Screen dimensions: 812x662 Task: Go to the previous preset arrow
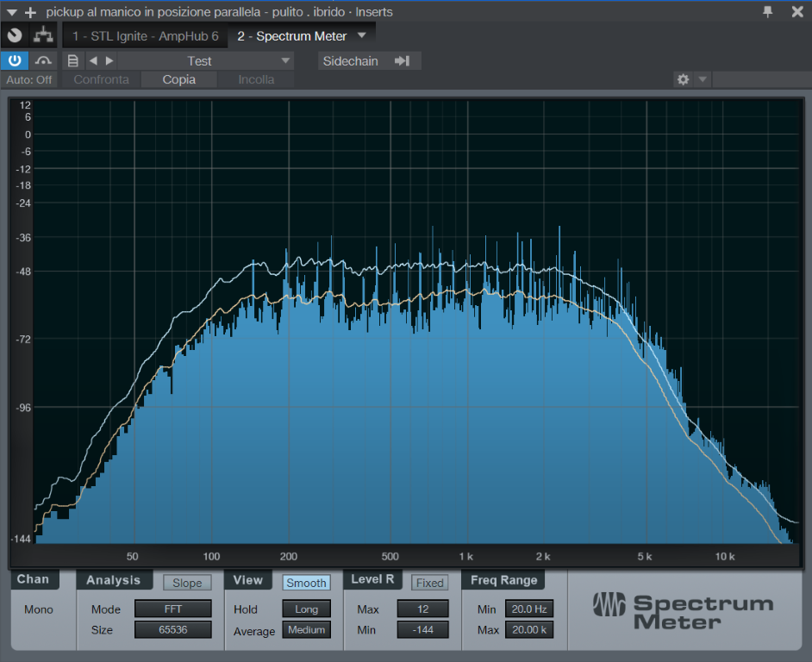[93, 60]
